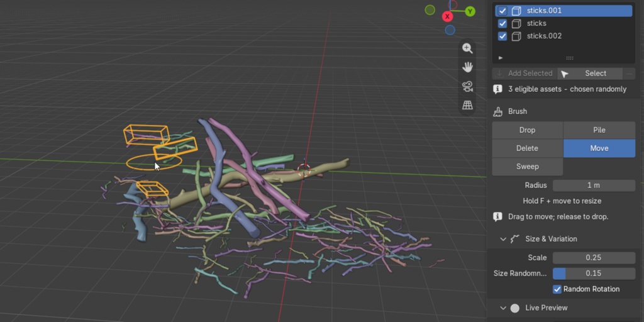Click the Scale 0.25 field
644x322 pixels.
pos(594,257)
